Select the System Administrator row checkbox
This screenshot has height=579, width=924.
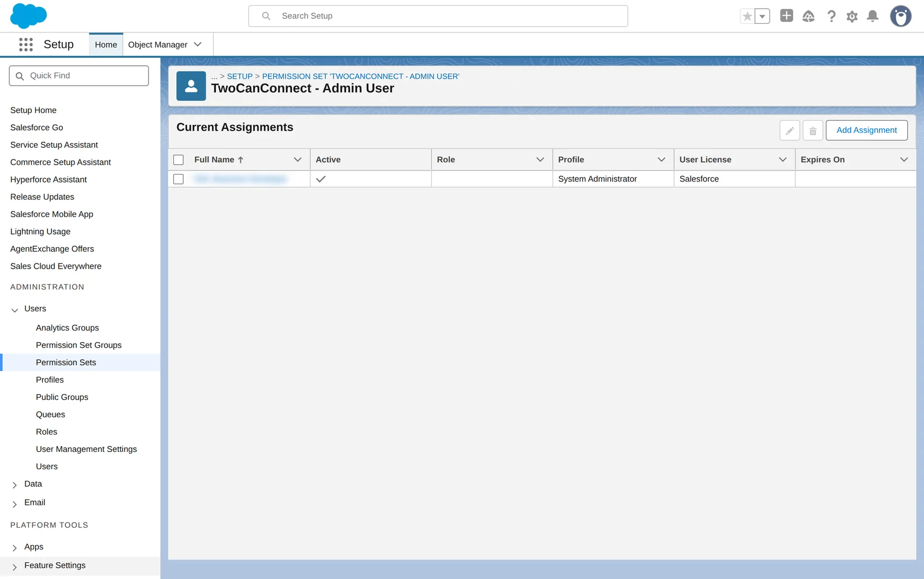178,179
